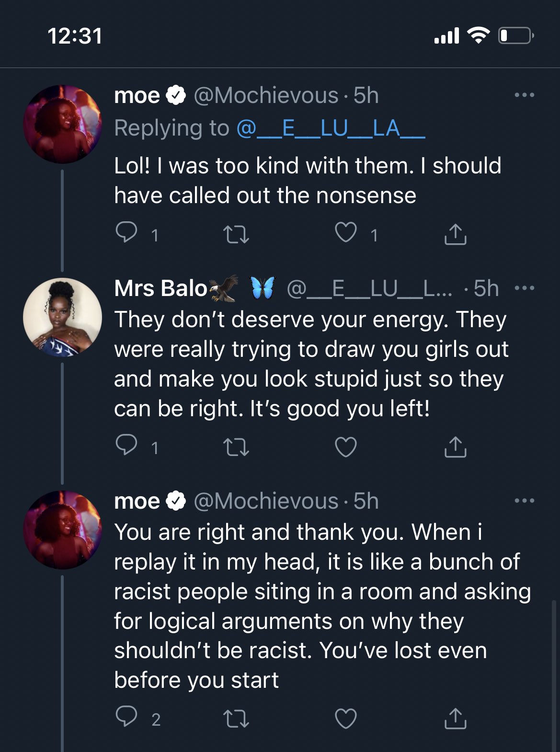This screenshot has width=560, height=752.
Task: Reply to Mrs Balo's tweet
Action: (x=126, y=446)
